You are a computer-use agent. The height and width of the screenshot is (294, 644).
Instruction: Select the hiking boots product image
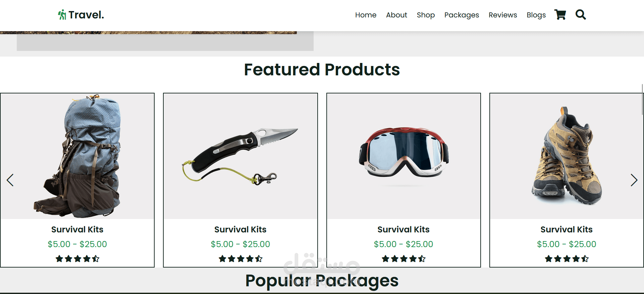[567, 156]
